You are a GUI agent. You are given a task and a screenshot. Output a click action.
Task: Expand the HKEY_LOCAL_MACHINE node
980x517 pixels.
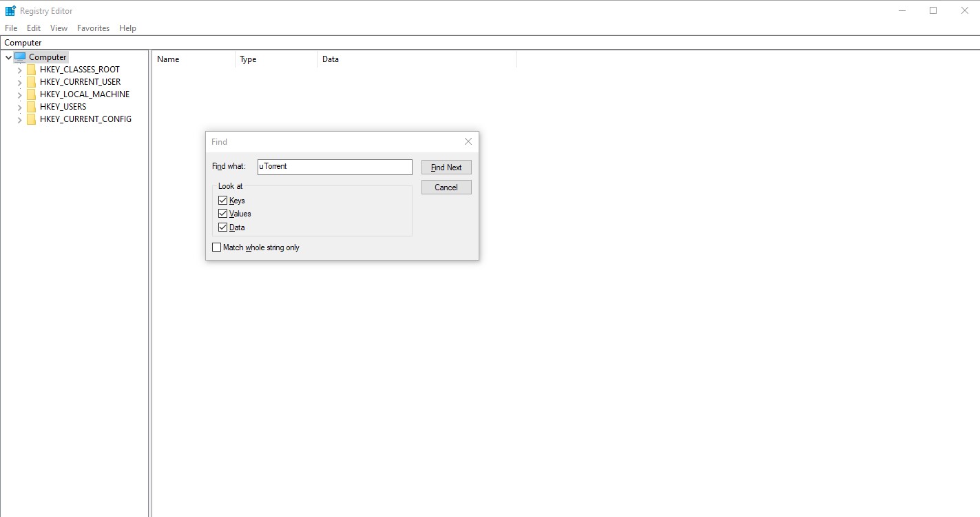pos(19,94)
